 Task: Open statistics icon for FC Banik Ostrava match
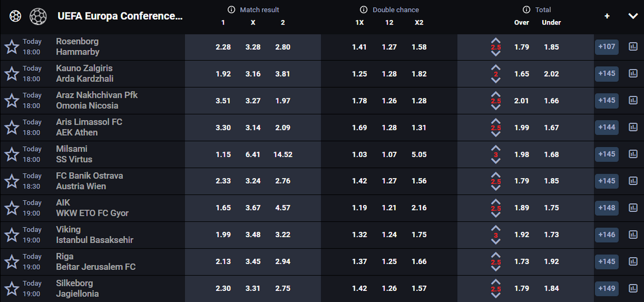(633, 180)
